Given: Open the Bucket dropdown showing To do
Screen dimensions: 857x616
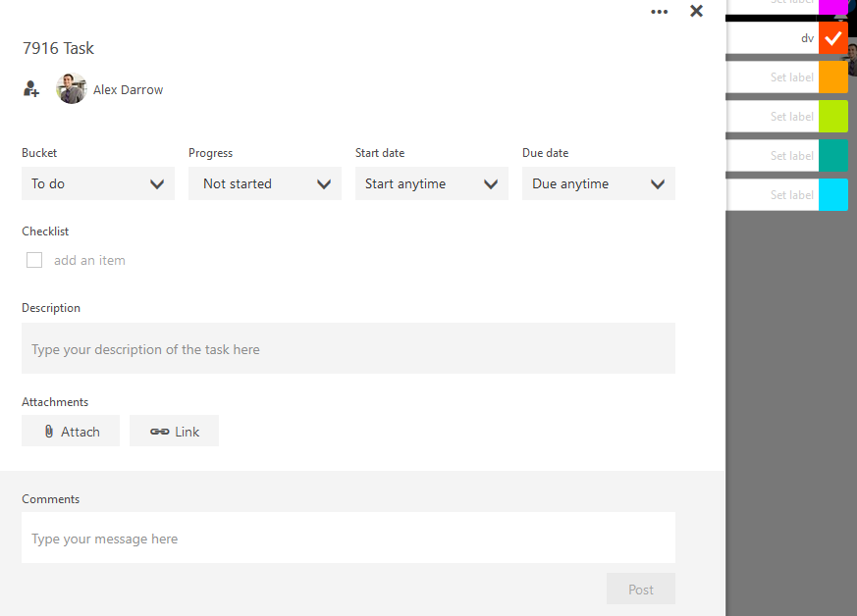Looking at the screenshot, I should (x=98, y=183).
